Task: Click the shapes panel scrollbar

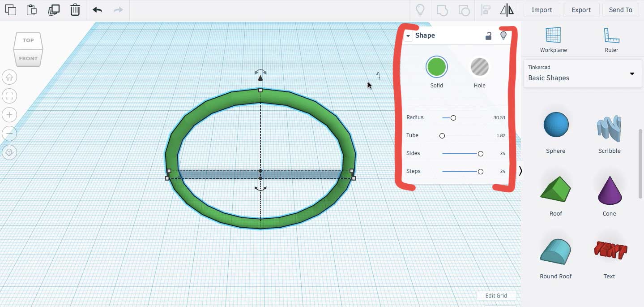Action: coord(640,164)
